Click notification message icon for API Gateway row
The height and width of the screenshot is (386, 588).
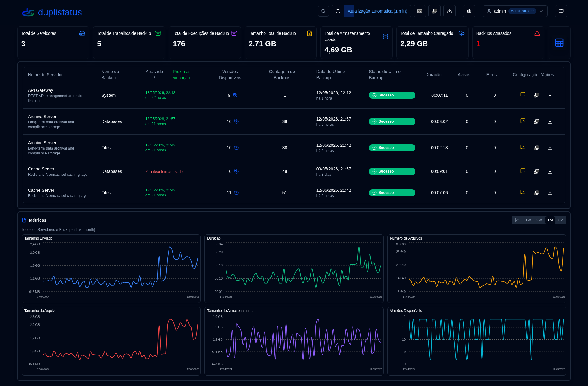tap(523, 95)
